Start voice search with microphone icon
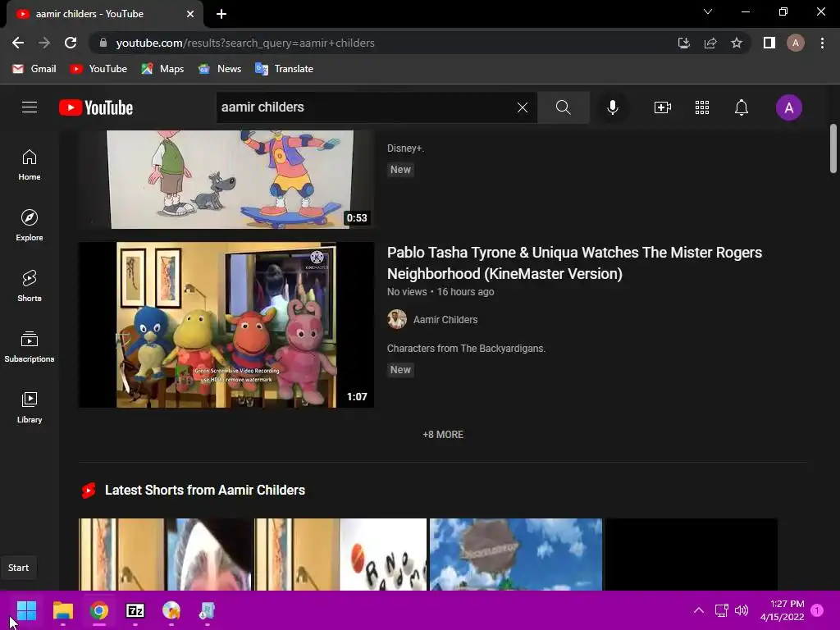Image resolution: width=840 pixels, height=630 pixels. tap(612, 107)
